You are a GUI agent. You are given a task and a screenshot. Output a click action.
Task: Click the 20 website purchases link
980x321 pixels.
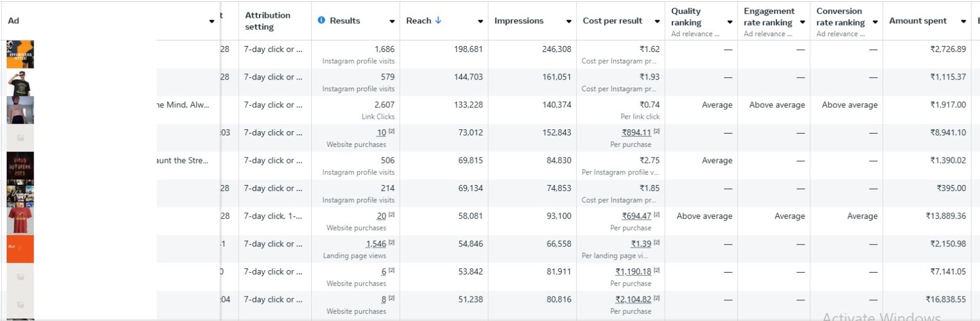[382, 216]
